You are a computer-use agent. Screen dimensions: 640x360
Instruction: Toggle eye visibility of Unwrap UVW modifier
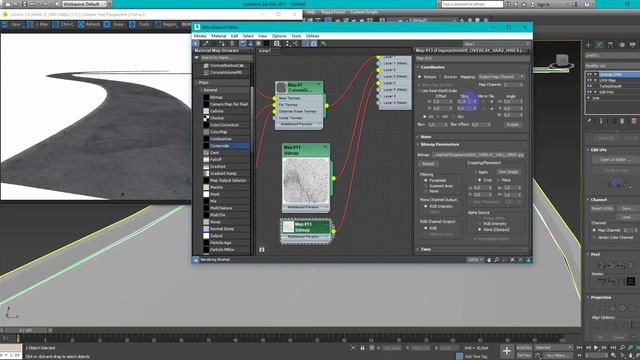[589, 75]
